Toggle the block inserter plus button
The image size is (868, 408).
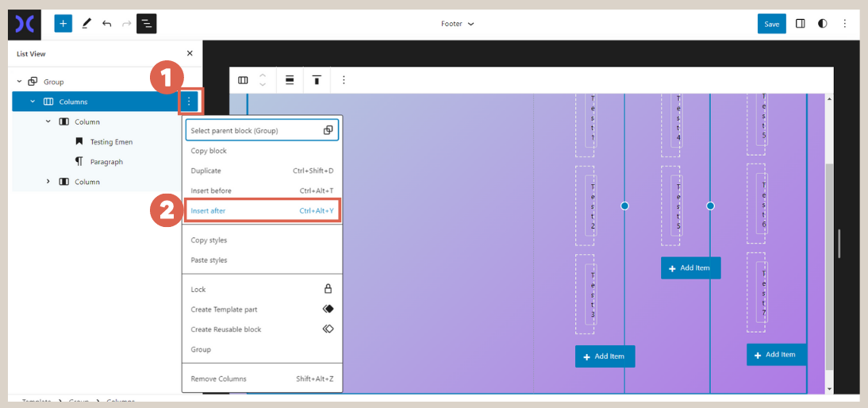(x=63, y=24)
